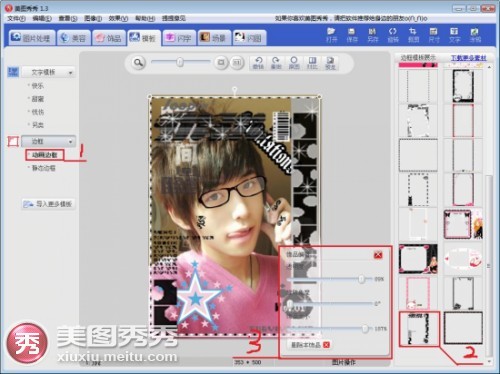Close the 饰品编辑 floating panel
Viewport: 500px width, 374px height.
pos(378,255)
